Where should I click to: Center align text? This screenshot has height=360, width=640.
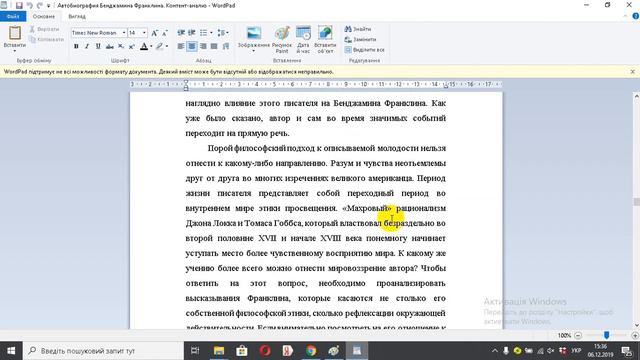pyautogui.click(x=191, y=47)
